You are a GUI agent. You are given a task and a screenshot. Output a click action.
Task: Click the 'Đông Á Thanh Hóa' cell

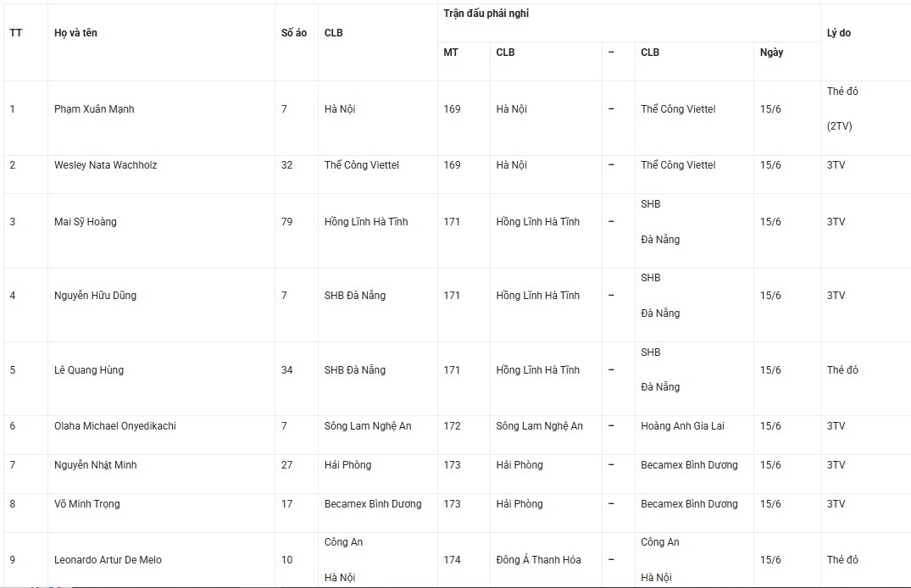(539, 560)
